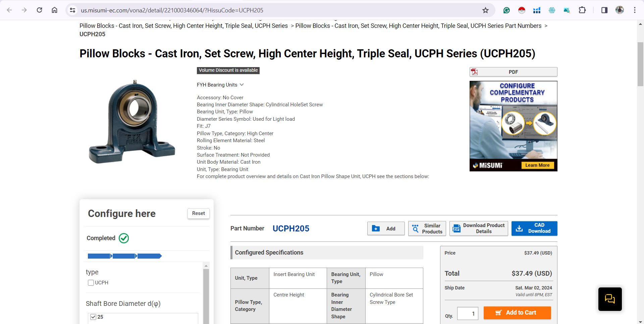Click the green Completed checkmark icon
Viewport: 644px width, 324px height.
click(x=124, y=238)
